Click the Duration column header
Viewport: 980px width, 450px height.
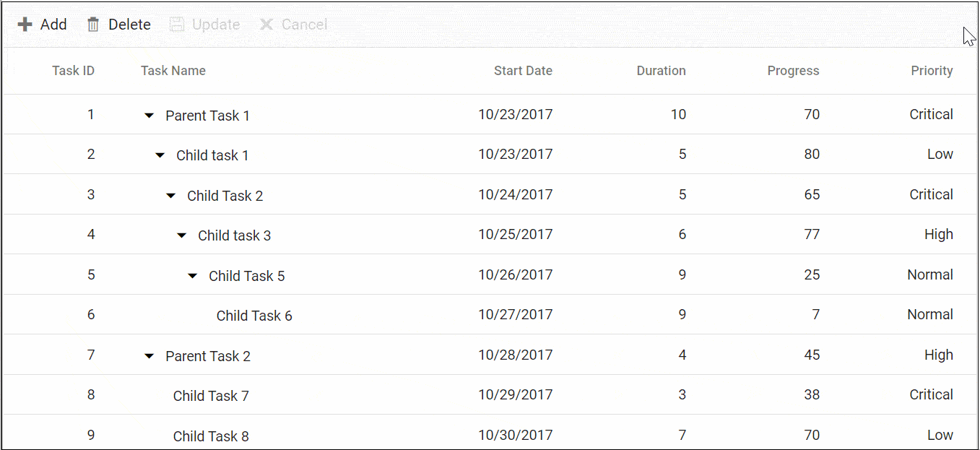tap(661, 71)
